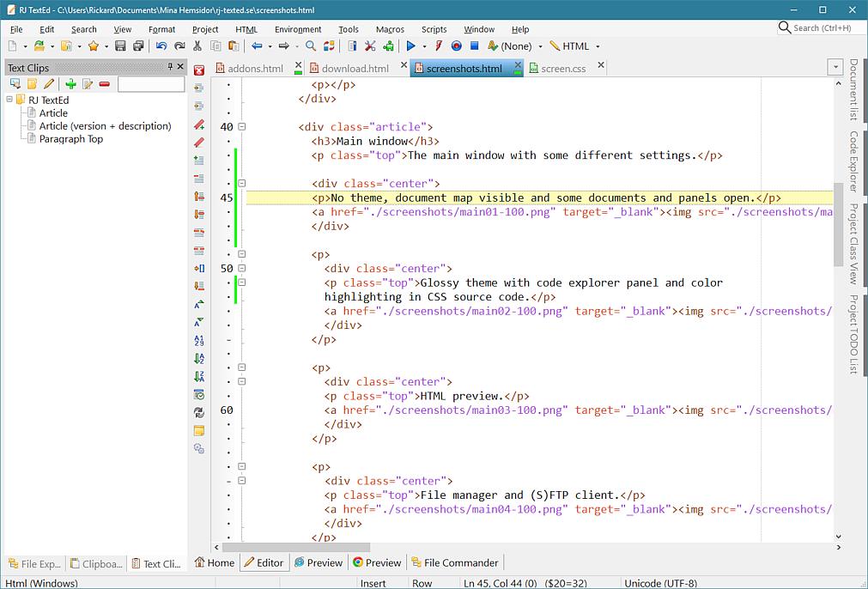
Task: Open the Project TODO List side panel
Action: 853,334
